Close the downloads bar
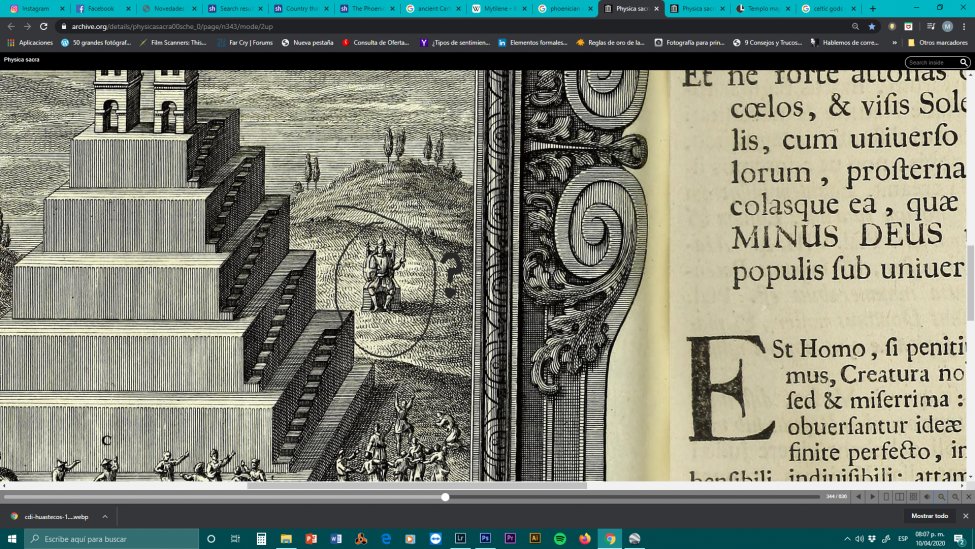The height and width of the screenshot is (549, 975). point(965,516)
